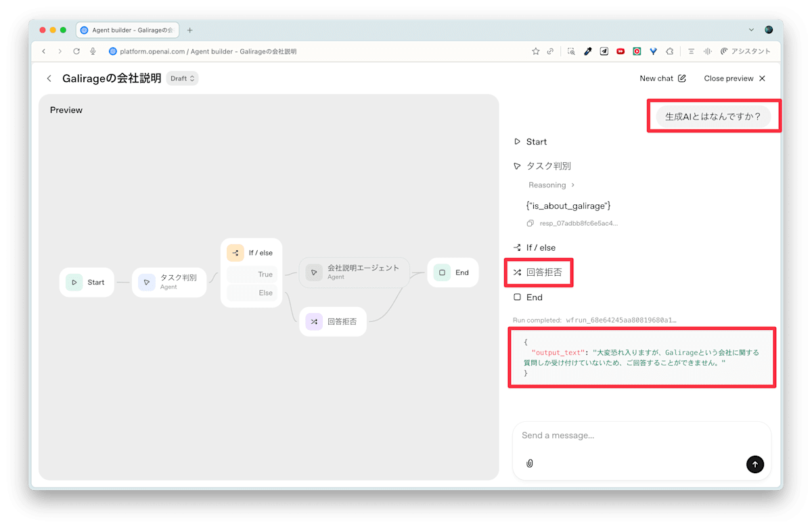The height and width of the screenshot is (528, 812).
Task: Go back with the arrow beside Galirageの会社説明
Action: (49, 78)
